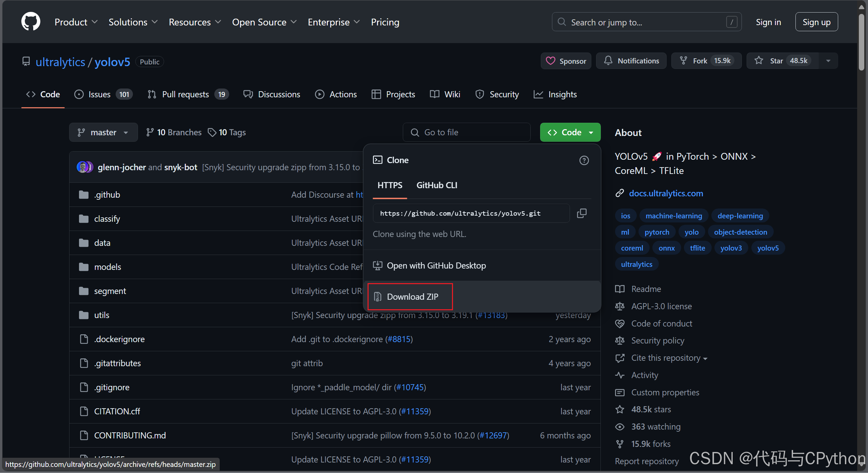Image resolution: width=868 pixels, height=473 pixels.
Task: Toggle the green Code dropdown button
Action: pos(570,132)
